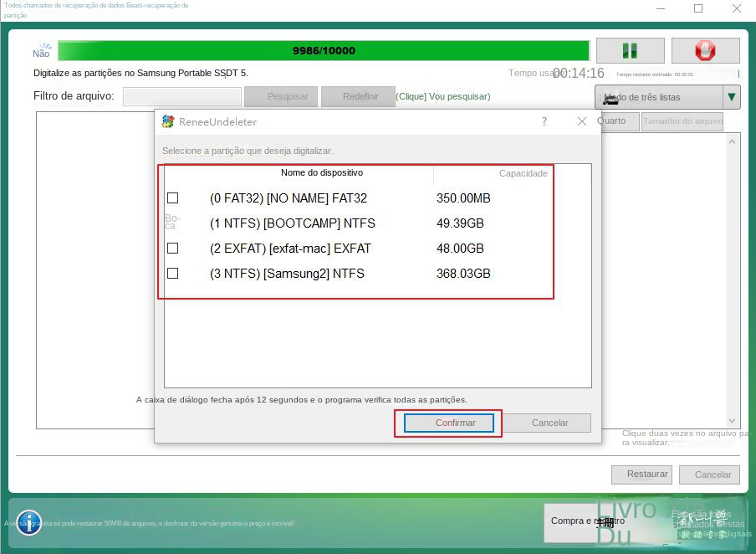
Task: Click the purchase and register button
Action: coord(588,521)
